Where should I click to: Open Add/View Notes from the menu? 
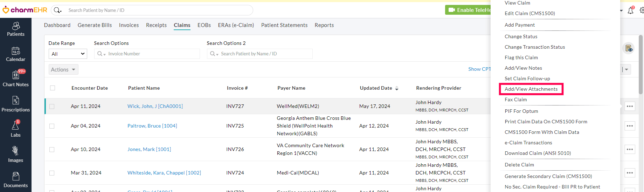click(x=523, y=68)
